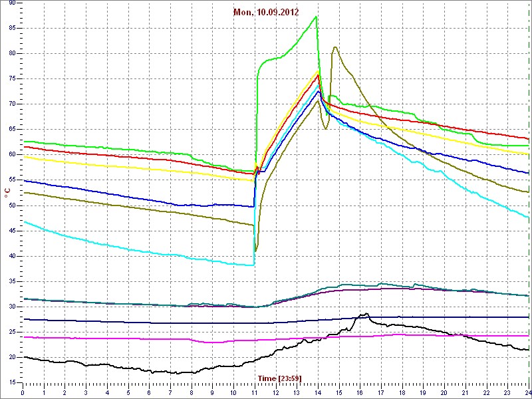Select the 50 tick label on temperature axis
Image resolution: width=532 pixels, height=399 pixels.
click(x=11, y=205)
